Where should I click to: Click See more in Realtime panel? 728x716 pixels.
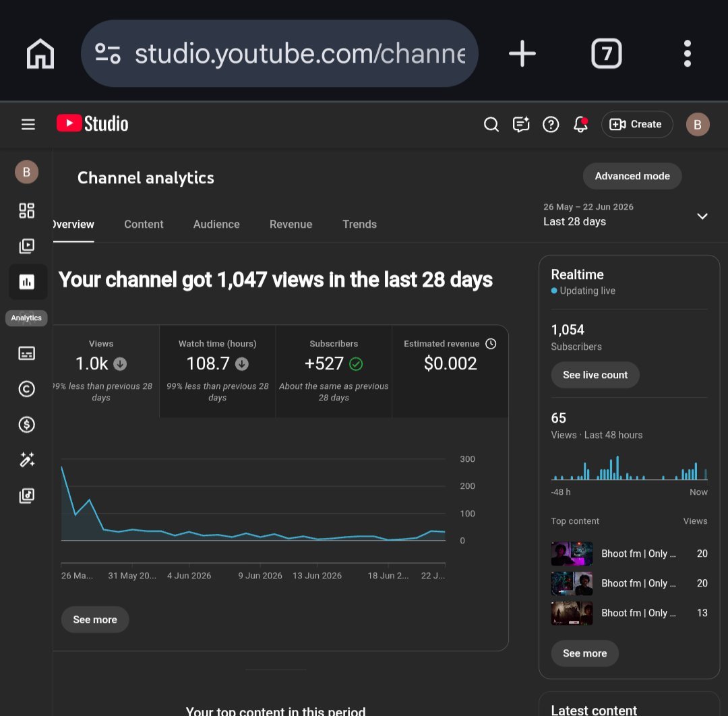584,653
